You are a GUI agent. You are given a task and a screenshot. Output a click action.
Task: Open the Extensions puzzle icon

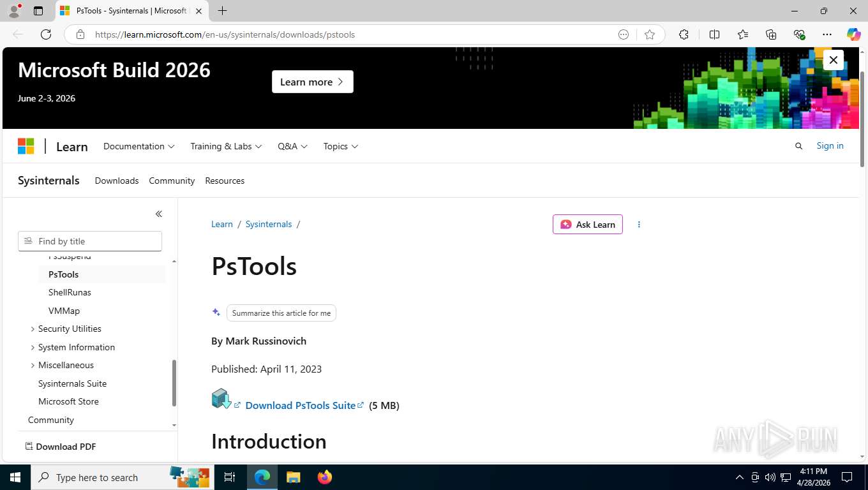pyautogui.click(x=684, y=34)
